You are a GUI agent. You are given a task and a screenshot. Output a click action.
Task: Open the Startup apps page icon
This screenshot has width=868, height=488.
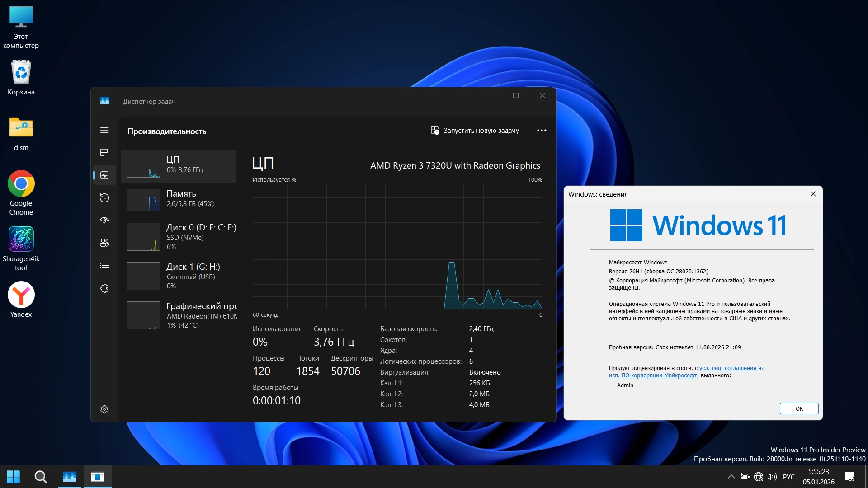[x=104, y=221]
